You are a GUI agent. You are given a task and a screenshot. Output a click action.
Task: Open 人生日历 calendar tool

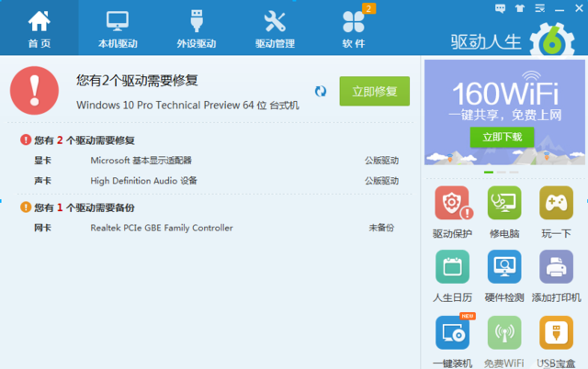coord(452,276)
